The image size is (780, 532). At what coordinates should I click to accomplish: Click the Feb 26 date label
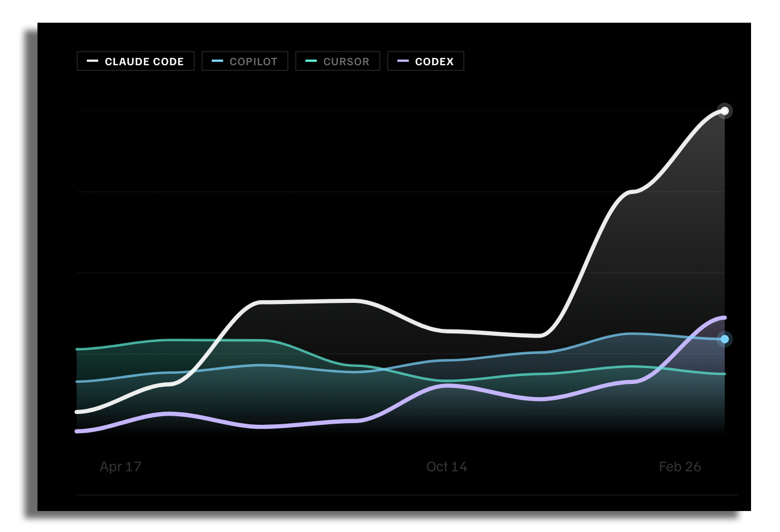coord(680,467)
